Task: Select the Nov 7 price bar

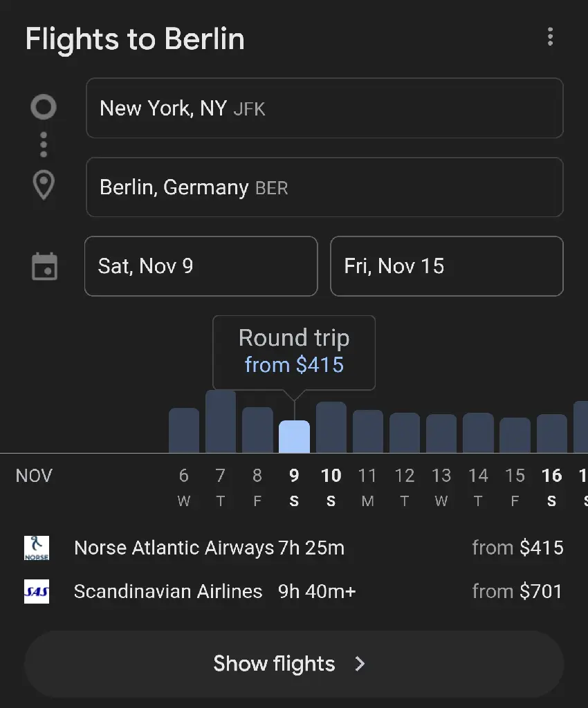Action: click(x=221, y=421)
